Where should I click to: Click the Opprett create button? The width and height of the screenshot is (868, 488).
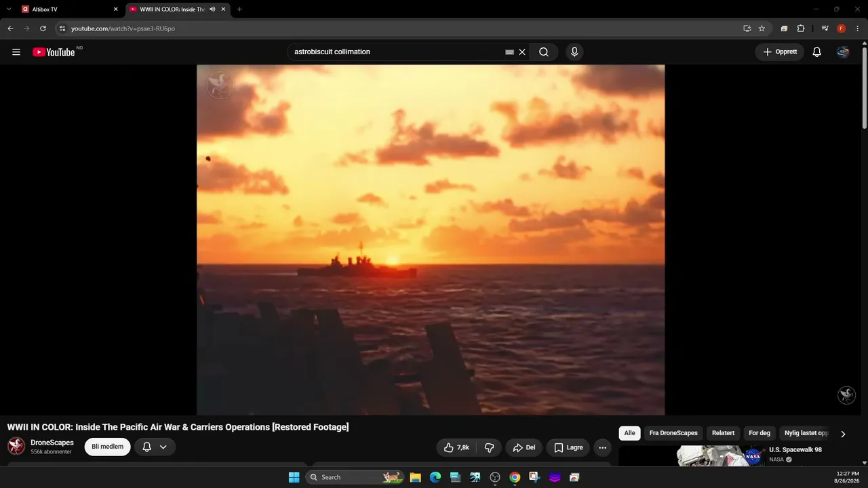(x=780, y=52)
